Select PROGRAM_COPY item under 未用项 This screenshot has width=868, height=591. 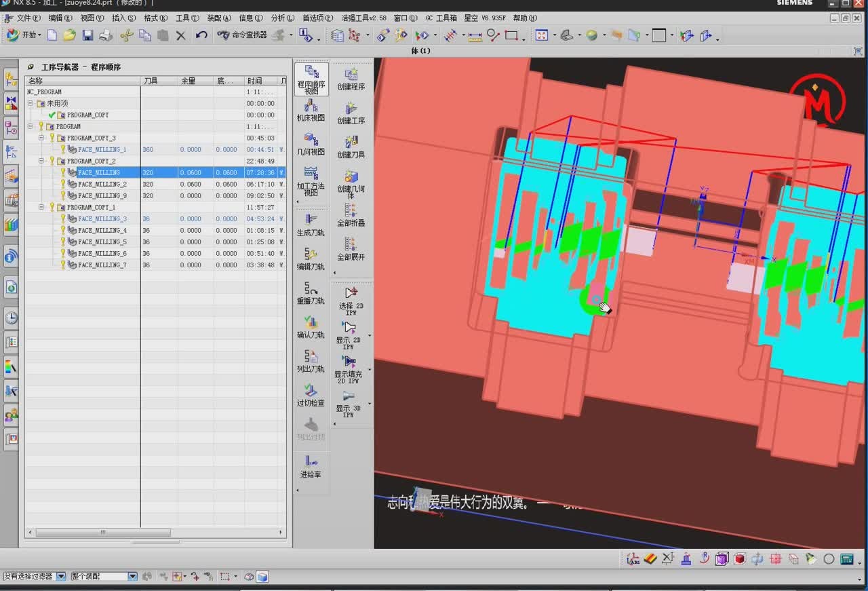coord(87,115)
